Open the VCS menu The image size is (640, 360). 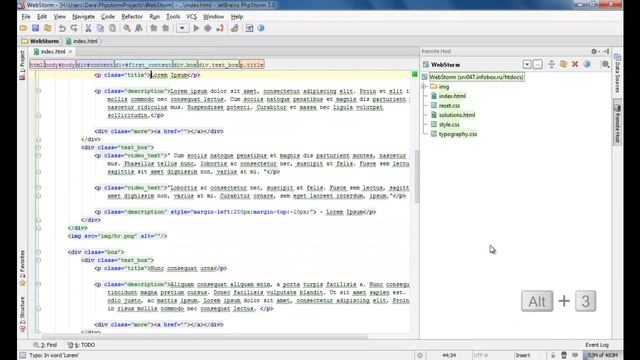click(x=191, y=17)
